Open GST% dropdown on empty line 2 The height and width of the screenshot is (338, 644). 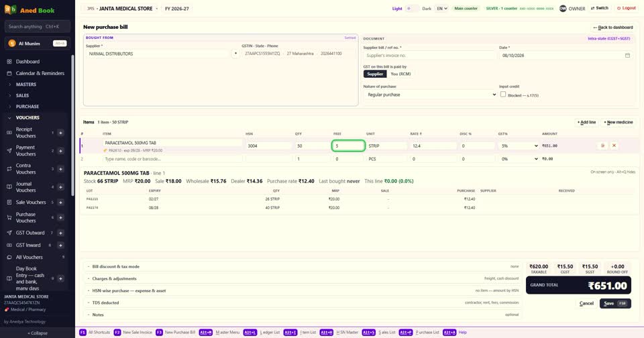tap(519, 159)
